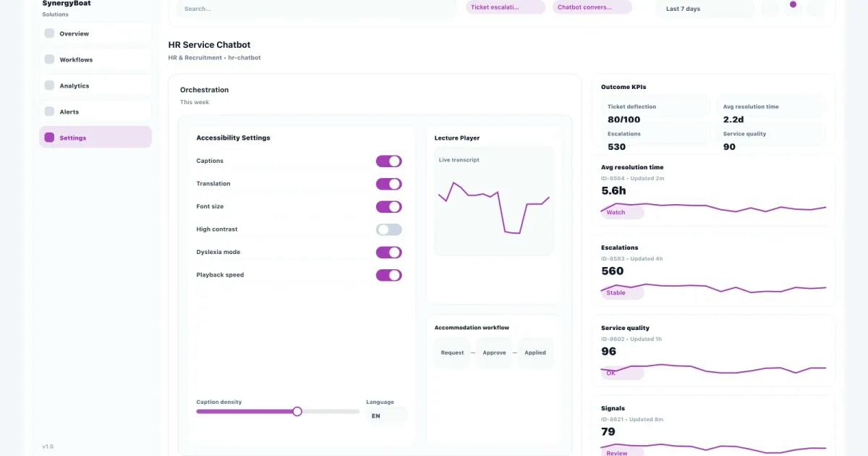Viewport: 868px width, 456px height.
Task: Select the Ticket escalati... filter chip
Action: (506, 7)
